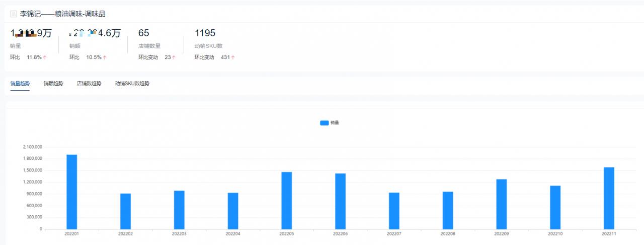Select the 202208 bar in chart

tap(448, 211)
